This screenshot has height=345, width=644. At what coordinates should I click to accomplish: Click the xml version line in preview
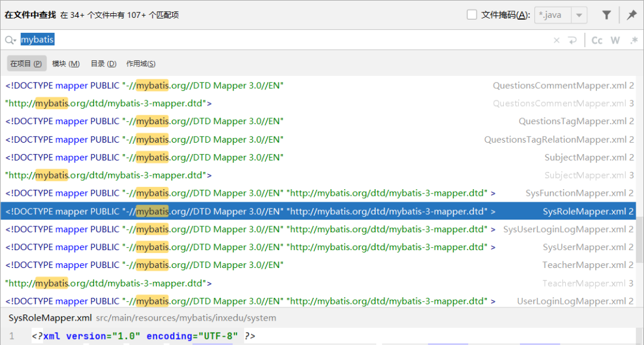143,336
